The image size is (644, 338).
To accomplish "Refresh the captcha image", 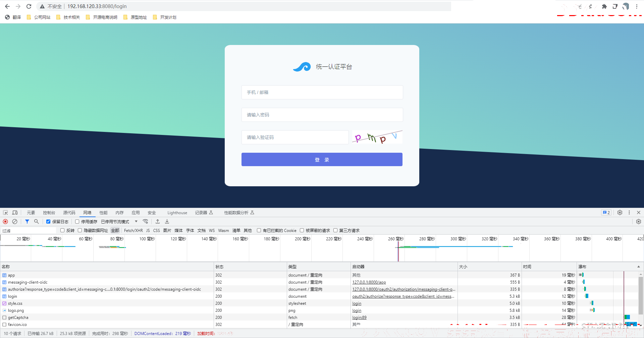I will tap(377, 137).
